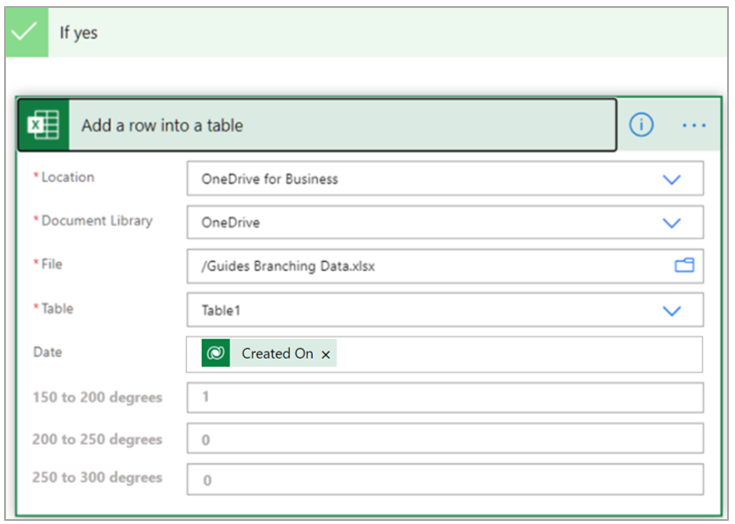Select the Created On dynamic content token
Viewport: 735px width, 524px height.
click(x=277, y=354)
